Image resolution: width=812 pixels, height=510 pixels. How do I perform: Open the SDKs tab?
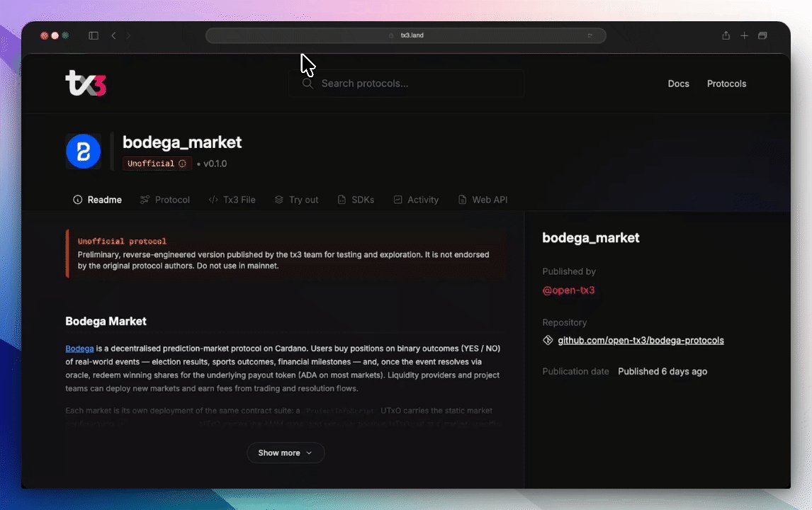[356, 200]
